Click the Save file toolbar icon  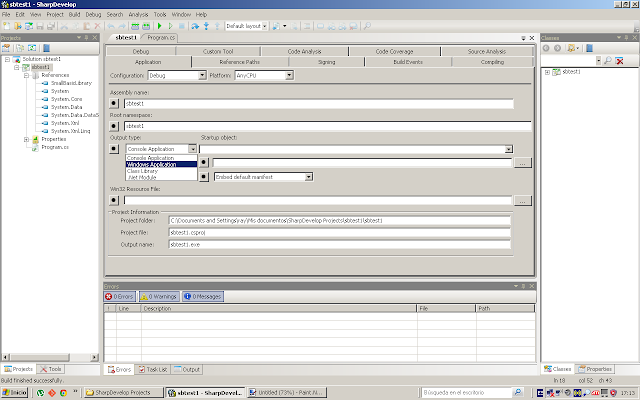(x=40, y=26)
